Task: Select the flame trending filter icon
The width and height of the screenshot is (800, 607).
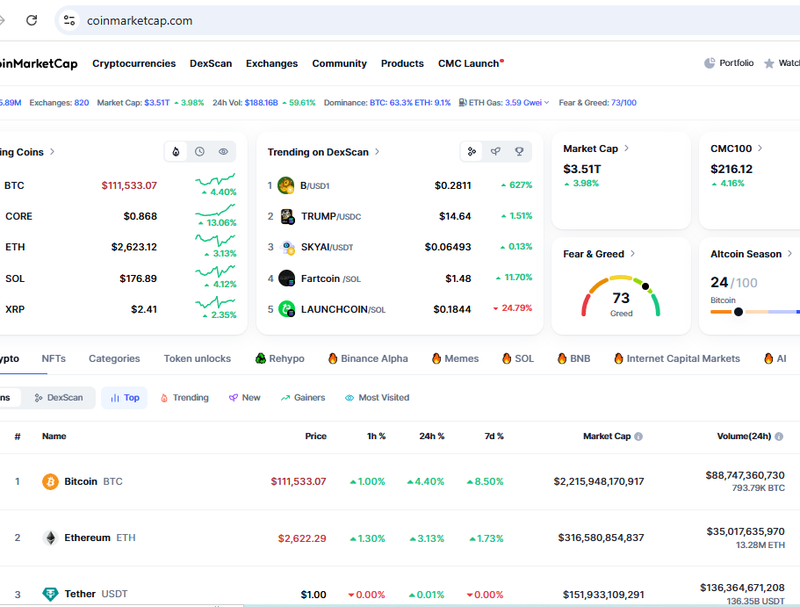Action: [176, 151]
